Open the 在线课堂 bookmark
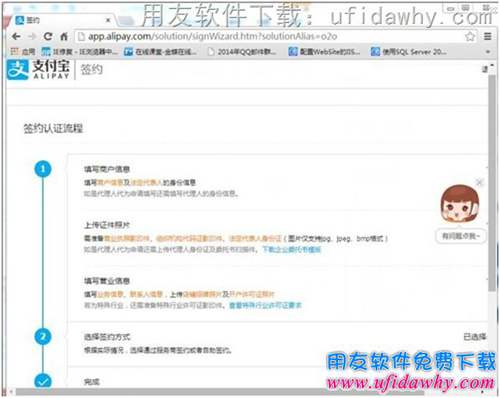Viewport: 500px width, 398px height. [x=161, y=52]
